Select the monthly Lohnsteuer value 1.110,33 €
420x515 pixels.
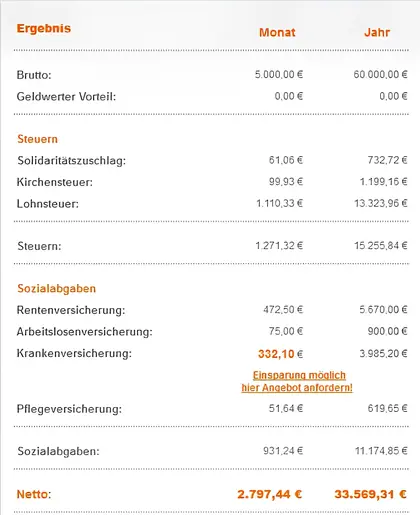279,203
